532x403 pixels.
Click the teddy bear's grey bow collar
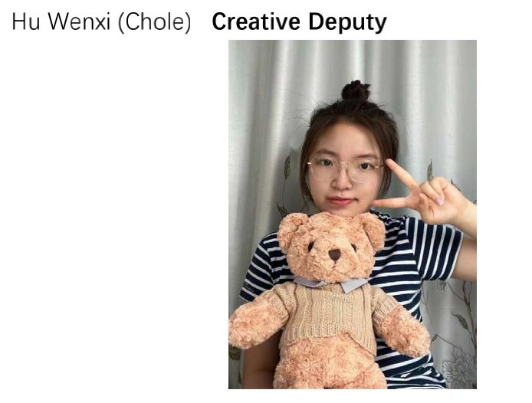[331, 283]
